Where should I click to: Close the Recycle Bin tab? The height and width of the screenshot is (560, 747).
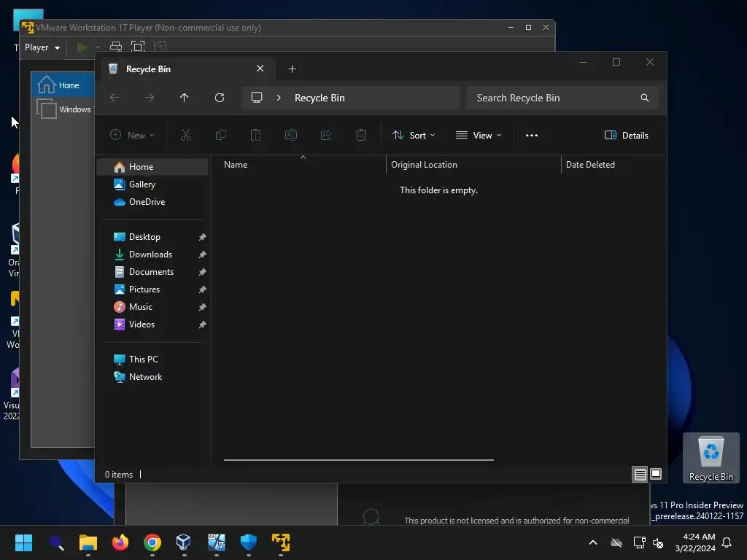pos(260,69)
